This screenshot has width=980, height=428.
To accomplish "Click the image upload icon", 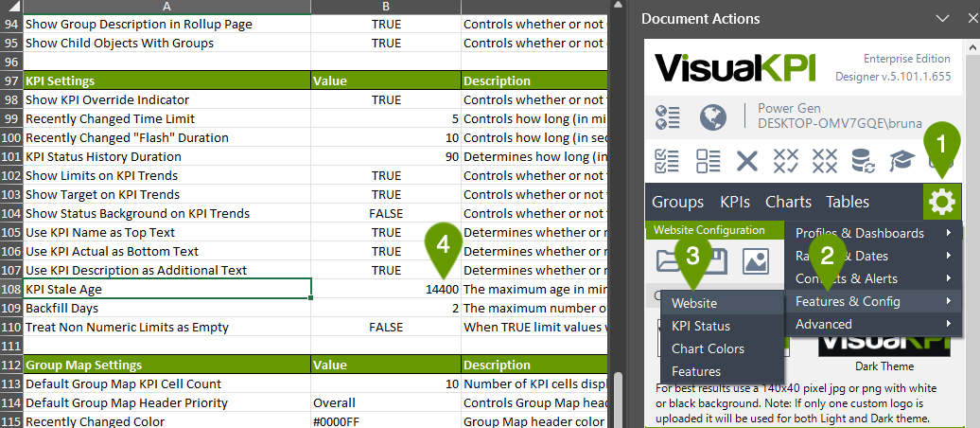I will [755, 260].
